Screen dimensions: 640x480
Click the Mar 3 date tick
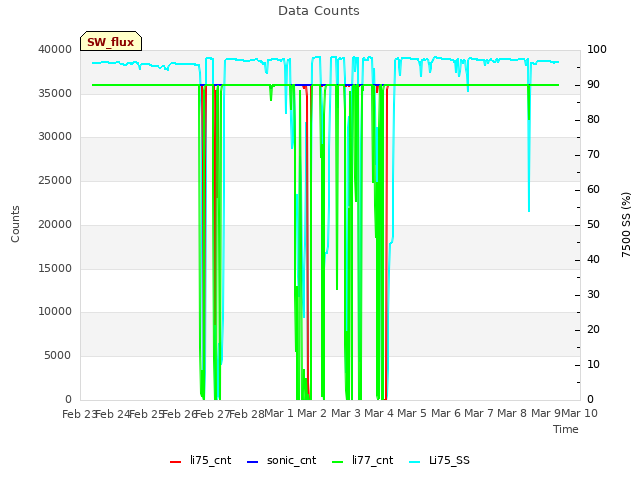click(x=346, y=413)
